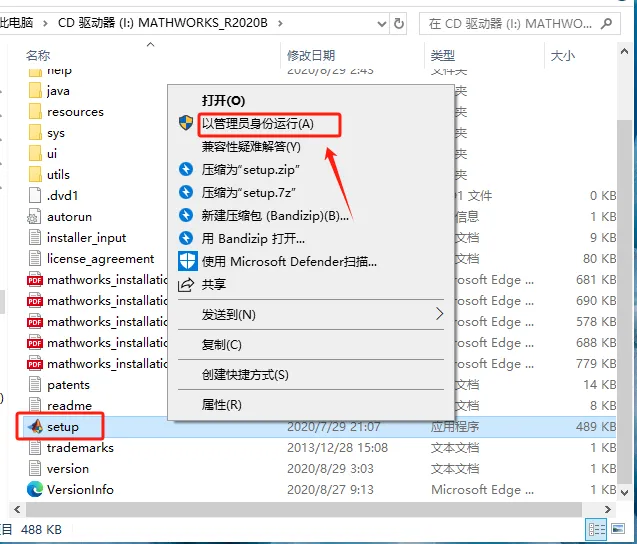
Task: Select 兼容性疑难解答(Y)
Action: coord(251,146)
